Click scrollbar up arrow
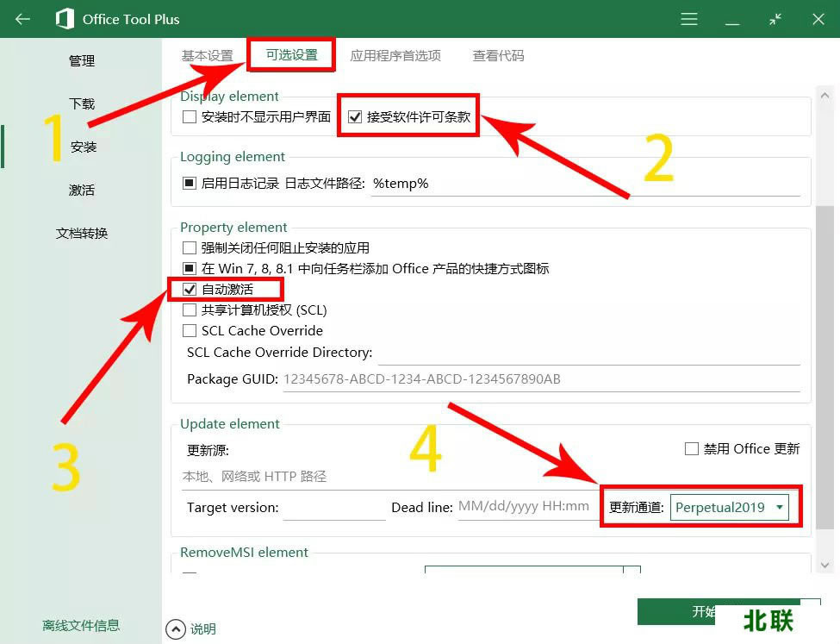Image resolution: width=840 pixels, height=644 pixels. coord(825,96)
